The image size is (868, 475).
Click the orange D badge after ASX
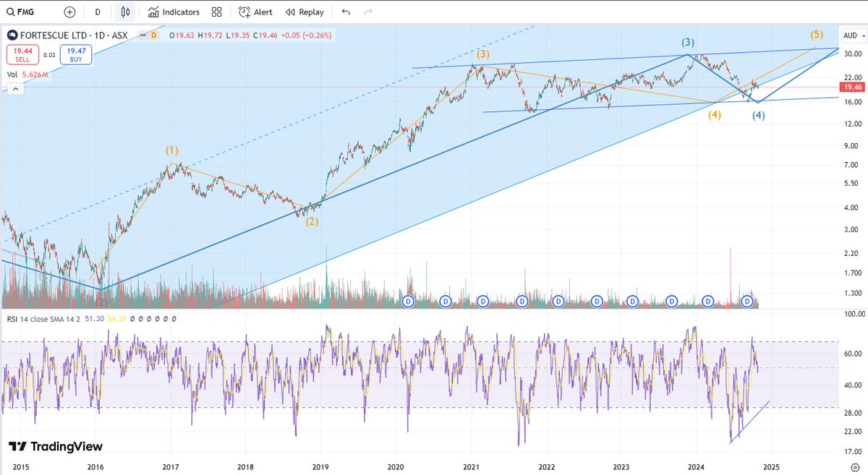[153, 35]
